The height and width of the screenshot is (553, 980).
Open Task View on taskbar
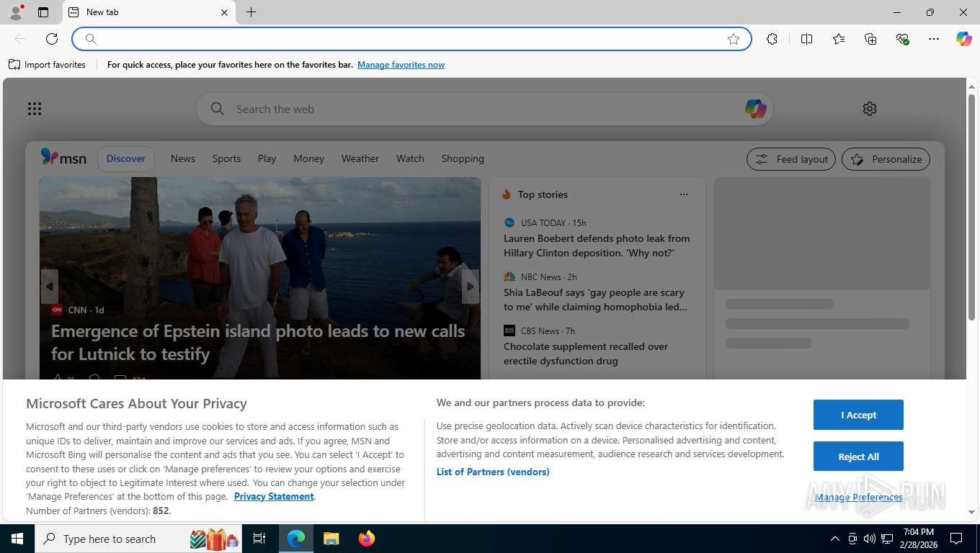tap(259, 539)
